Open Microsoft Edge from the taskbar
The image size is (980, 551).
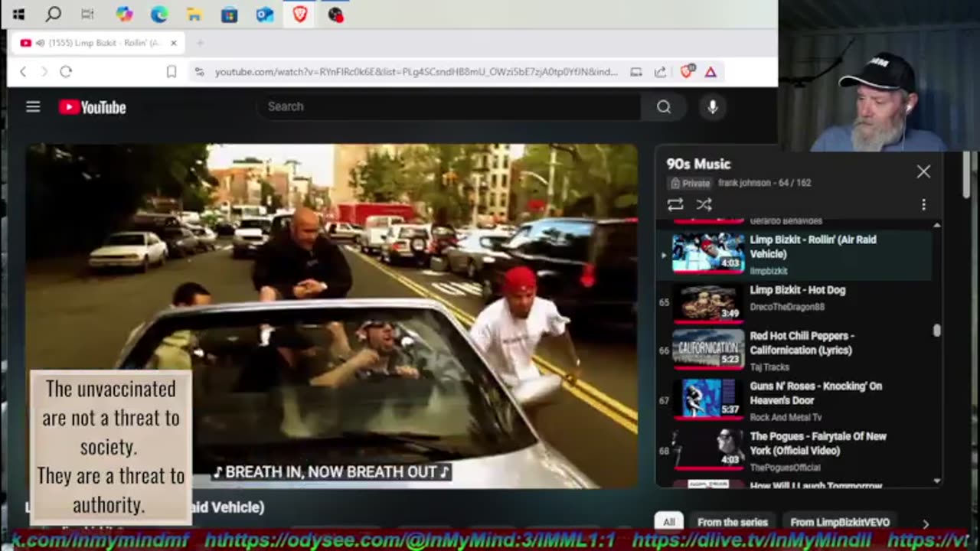159,14
